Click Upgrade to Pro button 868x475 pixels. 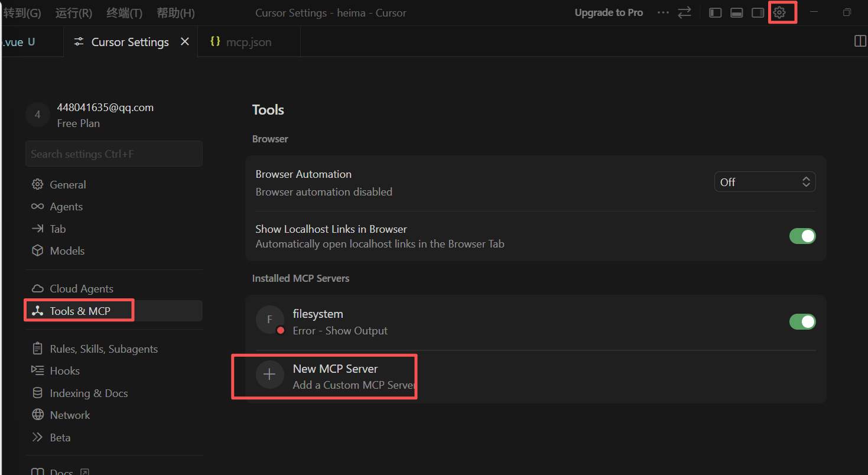click(609, 12)
